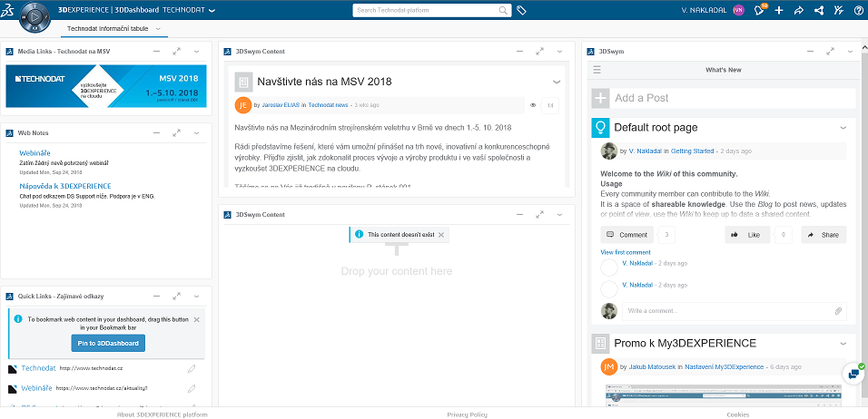Minimize the lower 3DSwym Content widget
Image resolution: width=868 pixels, height=419 pixels.
pos(520,214)
